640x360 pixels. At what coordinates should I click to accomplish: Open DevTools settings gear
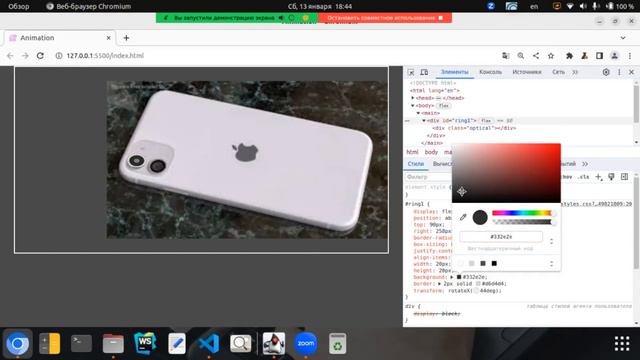606,72
